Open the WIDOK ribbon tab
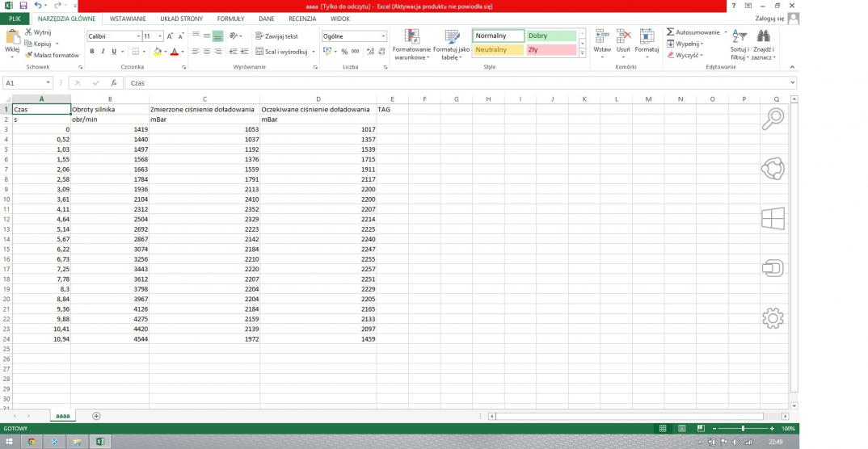This screenshot has width=868, height=449. point(340,19)
